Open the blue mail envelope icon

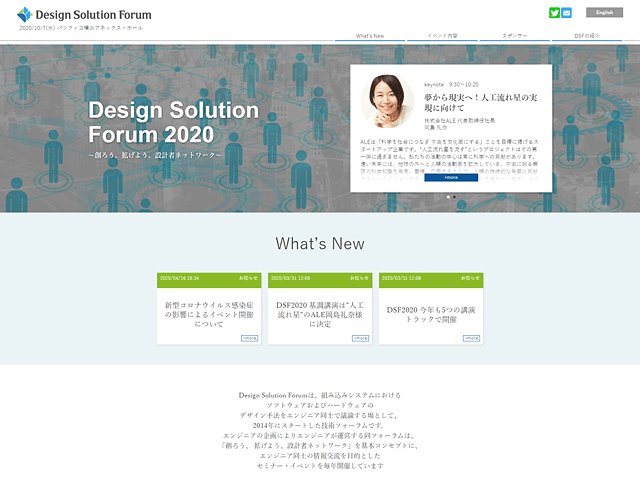[x=566, y=13]
